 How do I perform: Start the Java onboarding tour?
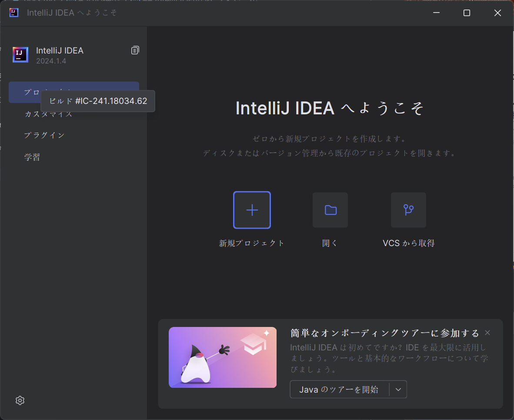(x=339, y=389)
